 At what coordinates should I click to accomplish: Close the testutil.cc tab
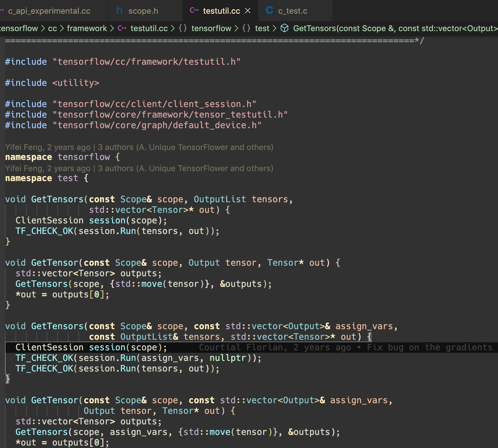248,11
